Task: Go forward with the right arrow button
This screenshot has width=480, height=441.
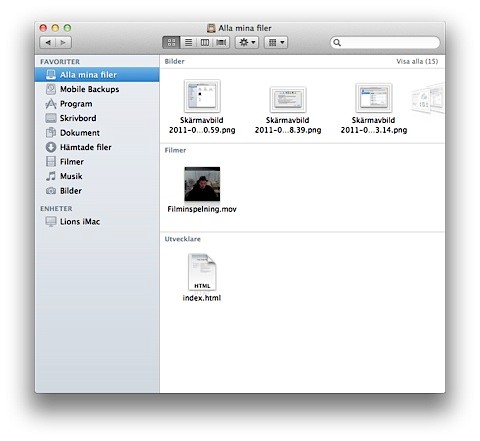Action: [63, 42]
